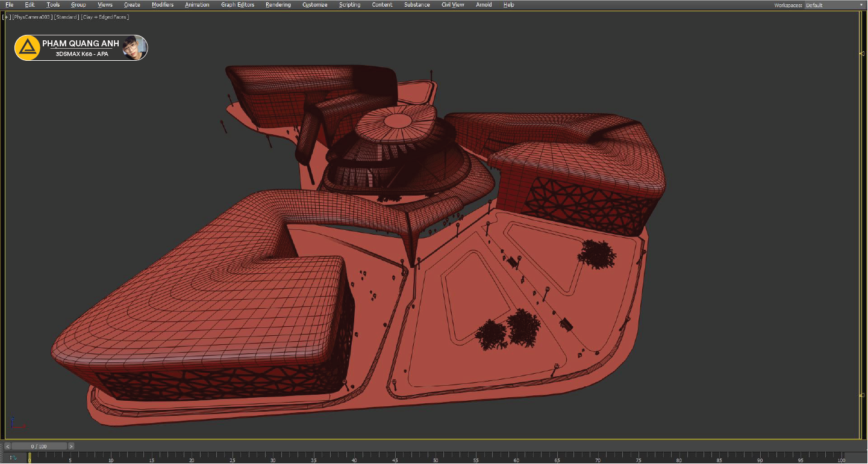Open the Civil View menu
This screenshot has height=464, width=868.
[452, 5]
